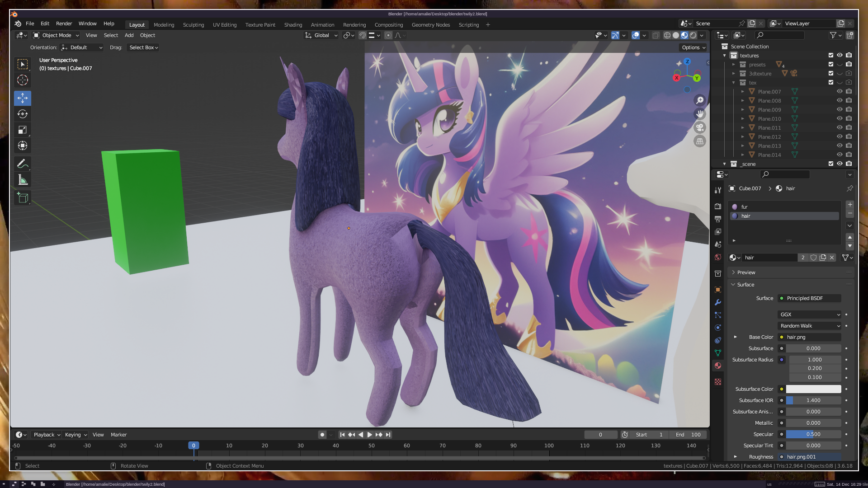The height and width of the screenshot is (488, 868).
Task: Open the Render menu
Action: click(x=64, y=23)
